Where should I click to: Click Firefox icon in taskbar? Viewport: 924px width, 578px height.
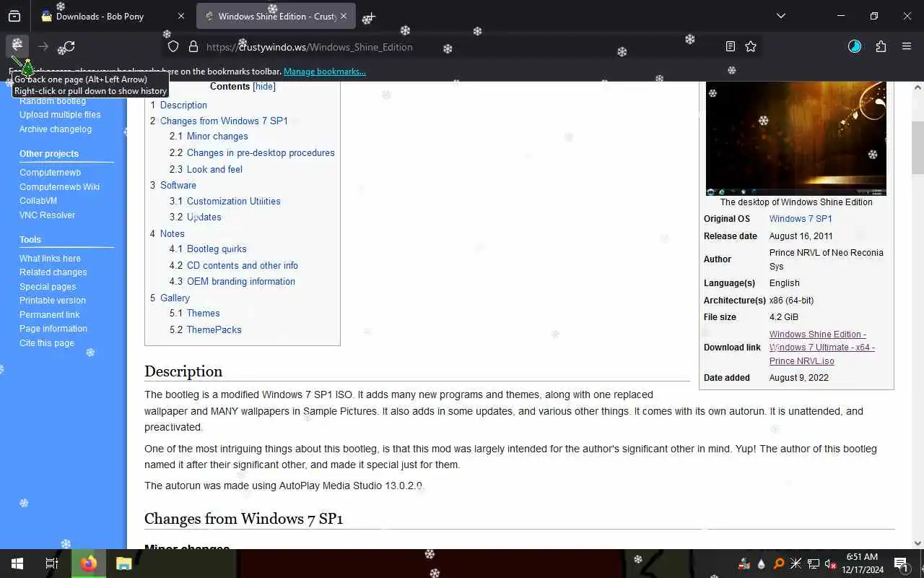(x=88, y=564)
